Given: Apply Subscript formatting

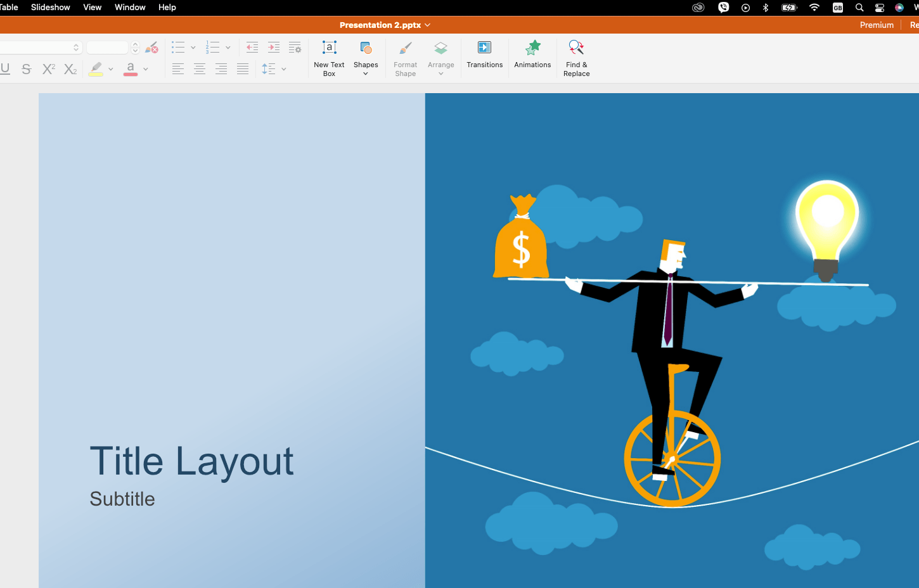Looking at the screenshot, I should [x=70, y=69].
